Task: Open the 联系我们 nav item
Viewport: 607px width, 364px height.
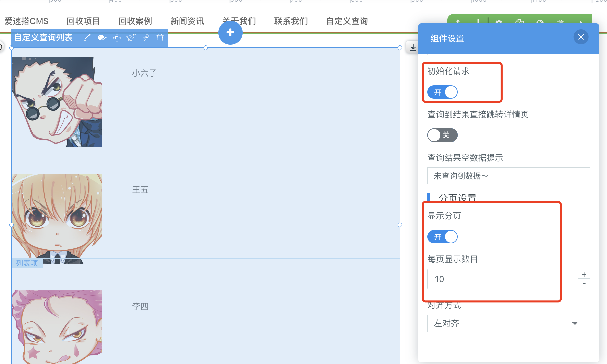Action: (291, 21)
